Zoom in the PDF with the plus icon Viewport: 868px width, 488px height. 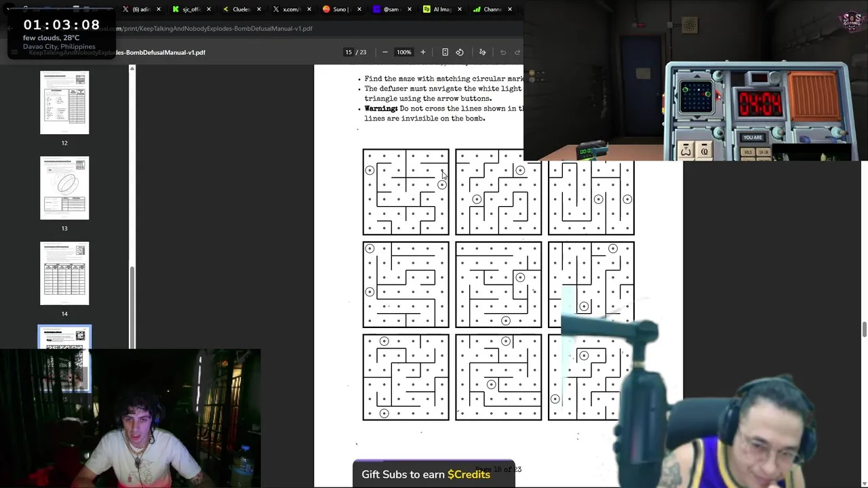pos(422,52)
